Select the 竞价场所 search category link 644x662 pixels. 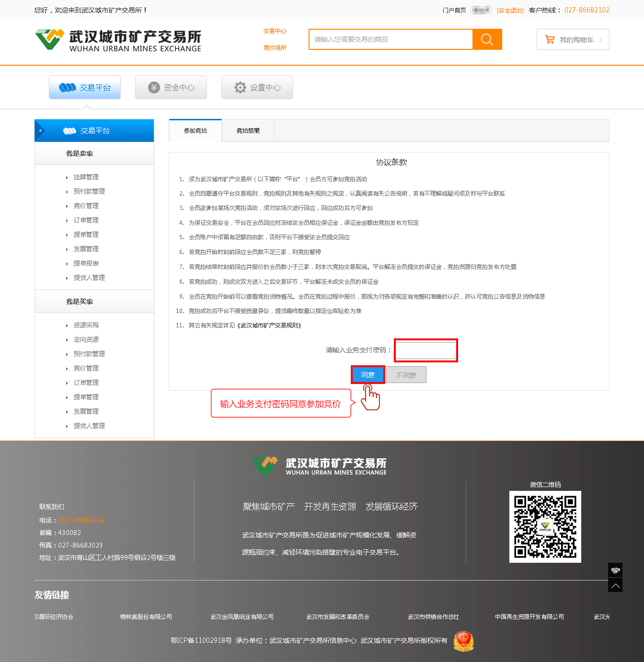[275, 48]
